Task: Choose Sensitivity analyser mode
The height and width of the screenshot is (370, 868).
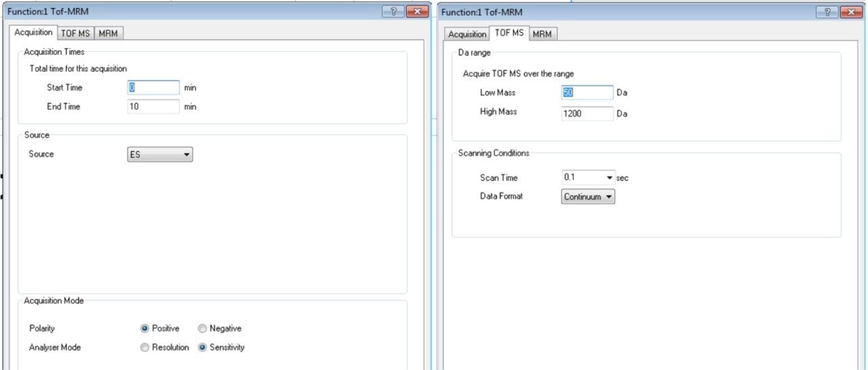Action: coord(202,348)
